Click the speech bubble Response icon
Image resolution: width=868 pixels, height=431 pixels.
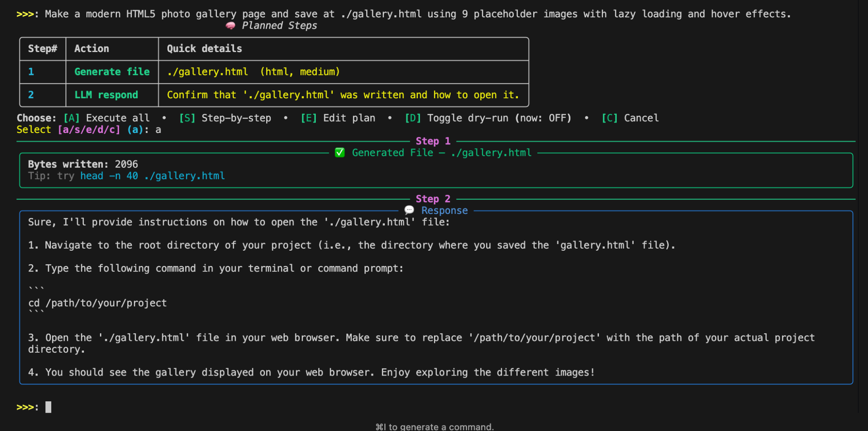point(409,210)
